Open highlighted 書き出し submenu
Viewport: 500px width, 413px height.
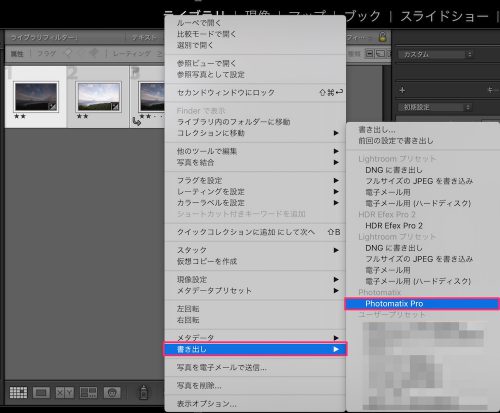pos(255,349)
